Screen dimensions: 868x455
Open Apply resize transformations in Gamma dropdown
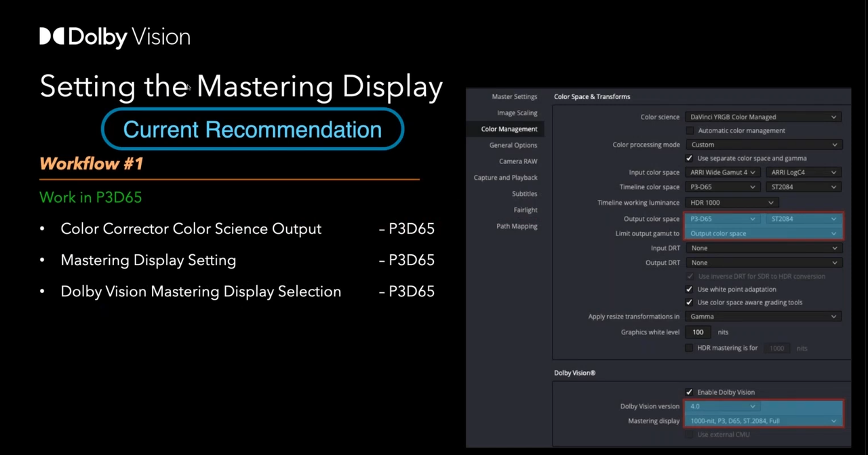(763, 316)
